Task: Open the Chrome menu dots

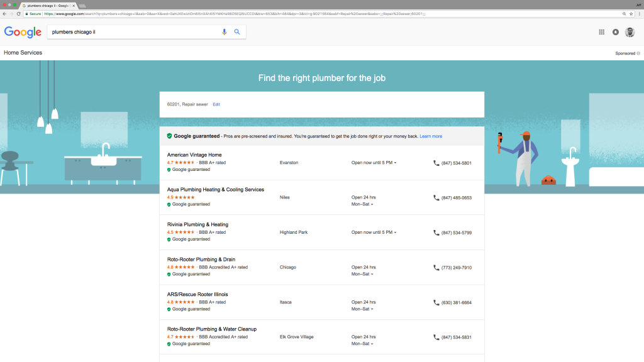Action: point(639,14)
